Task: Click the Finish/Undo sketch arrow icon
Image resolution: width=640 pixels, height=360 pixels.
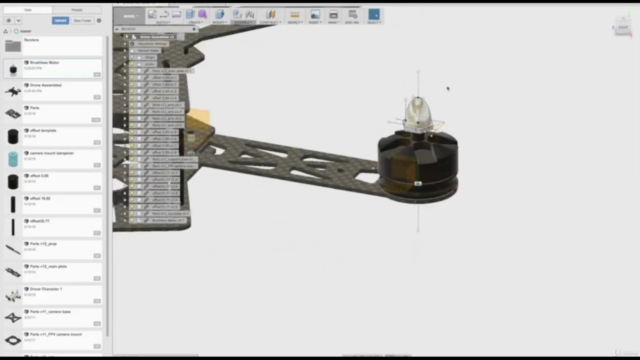Action: [164, 15]
